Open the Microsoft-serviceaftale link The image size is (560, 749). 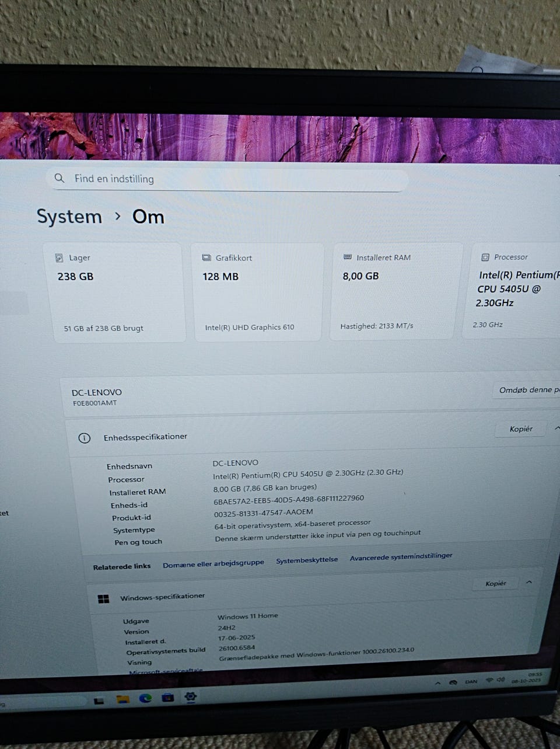(166, 671)
